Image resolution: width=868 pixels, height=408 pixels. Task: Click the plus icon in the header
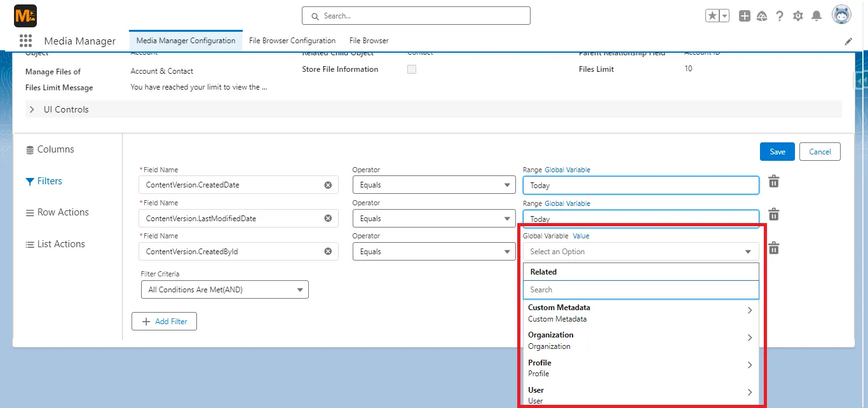744,15
